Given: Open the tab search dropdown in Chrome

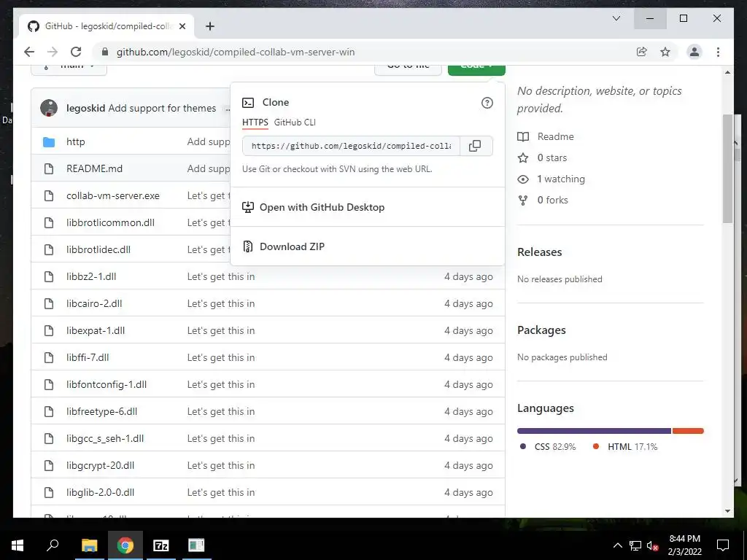Looking at the screenshot, I should 616,18.
